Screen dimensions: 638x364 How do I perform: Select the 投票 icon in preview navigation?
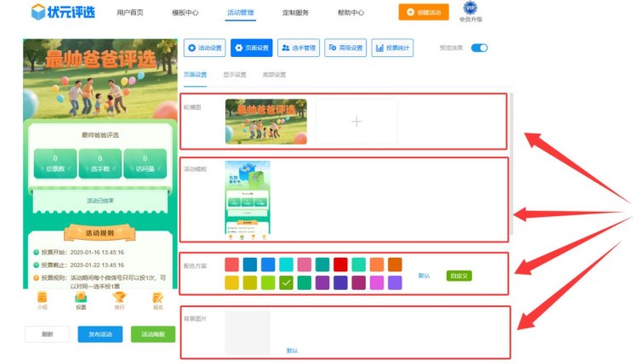click(x=81, y=298)
